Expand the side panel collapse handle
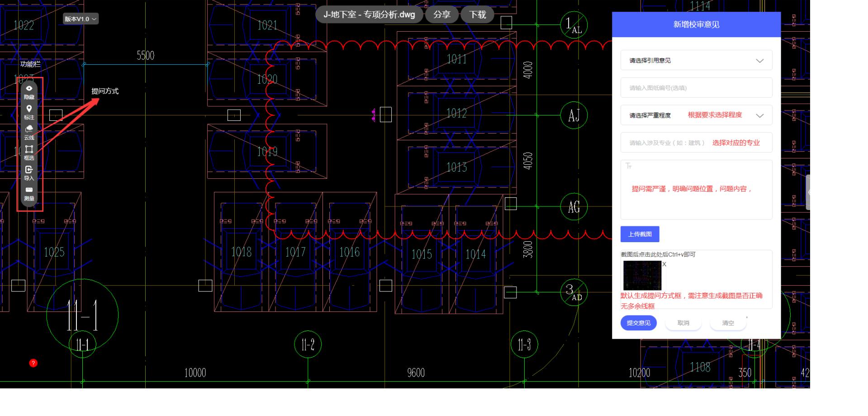This screenshot has width=868, height=416. click(808, 192)
